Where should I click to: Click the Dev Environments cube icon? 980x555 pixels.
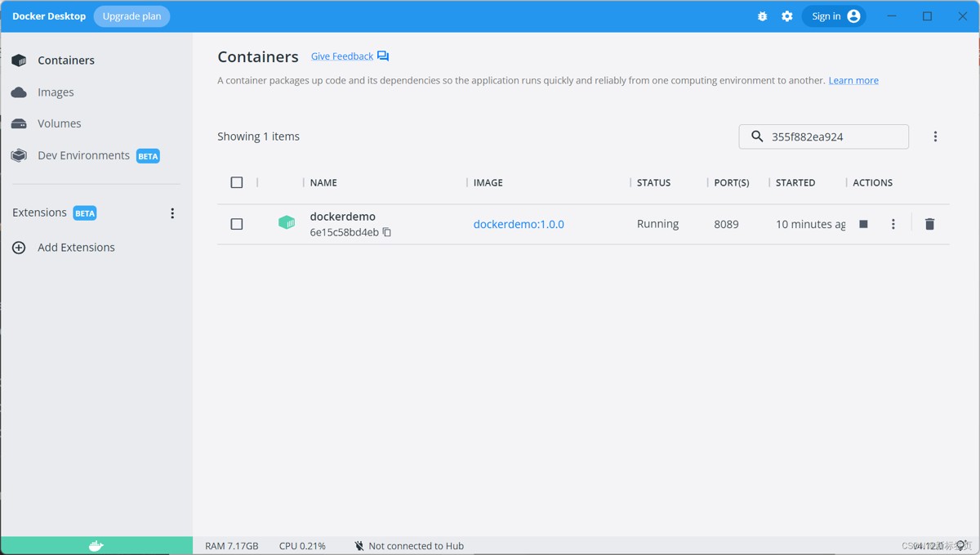point(19,155)
